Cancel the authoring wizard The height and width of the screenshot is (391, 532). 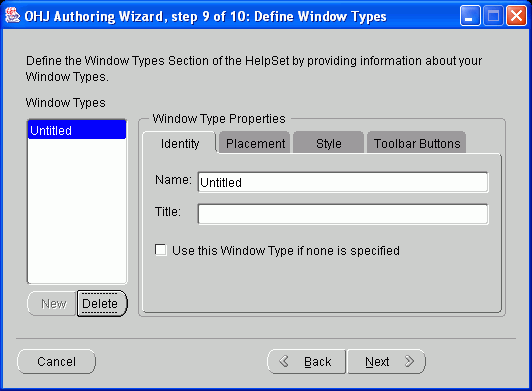[56, 361]
